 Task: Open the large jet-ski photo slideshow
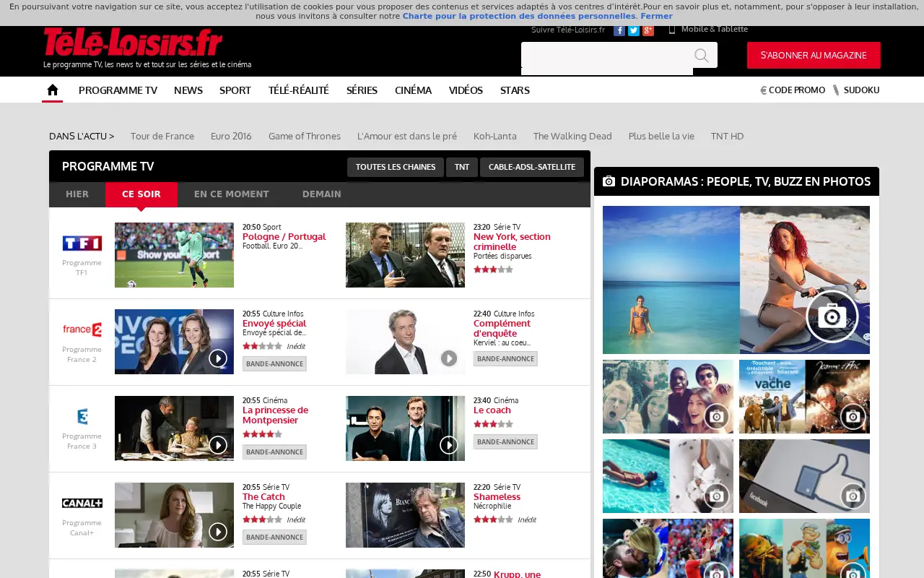pos(736,280)
